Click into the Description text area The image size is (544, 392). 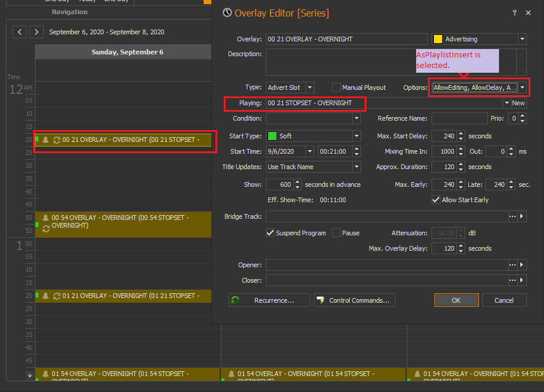391,63
